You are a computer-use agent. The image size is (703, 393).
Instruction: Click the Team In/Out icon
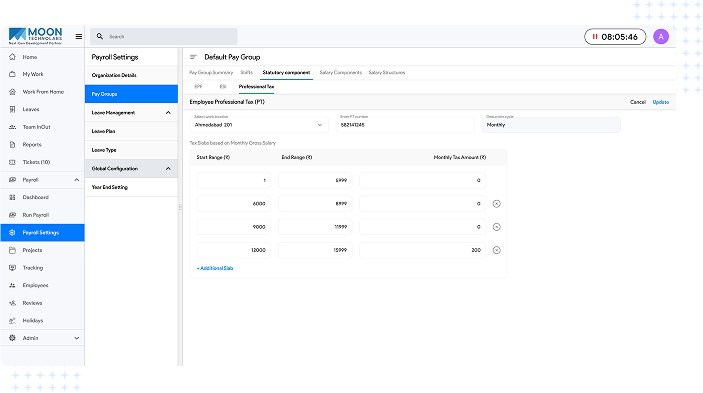(13, 127)
